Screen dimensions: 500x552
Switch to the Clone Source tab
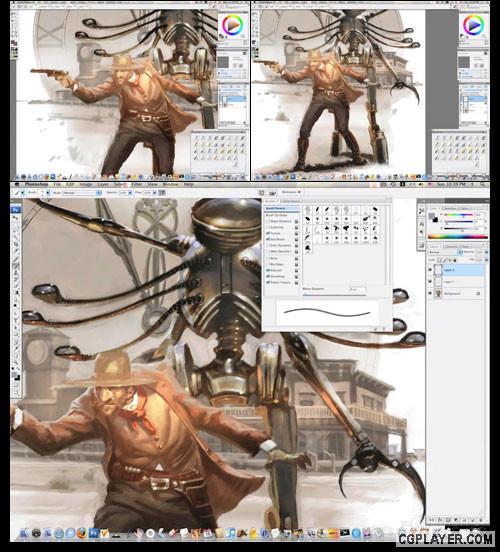point(292,201)
